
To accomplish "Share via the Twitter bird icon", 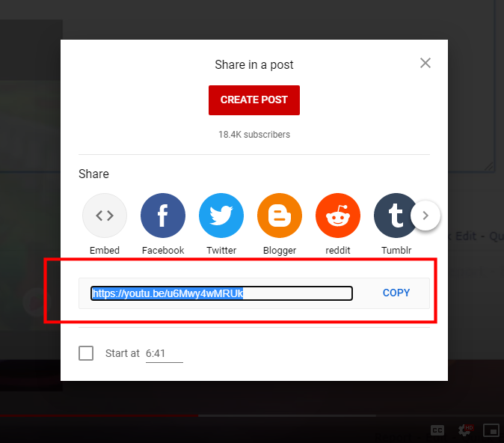I will [221, 216].
